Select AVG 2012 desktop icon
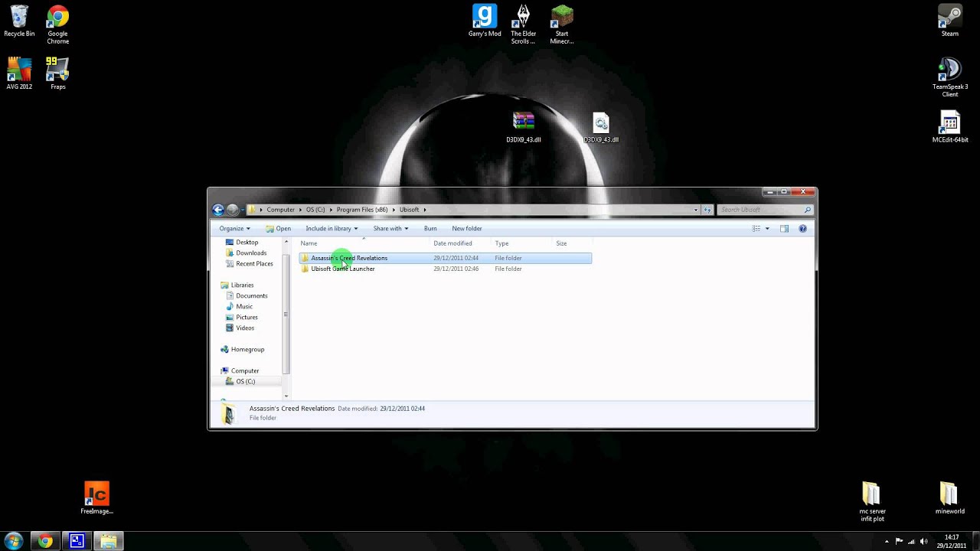Image resolution: width=980 pixels, height=551 pixels. pos(19,73)
